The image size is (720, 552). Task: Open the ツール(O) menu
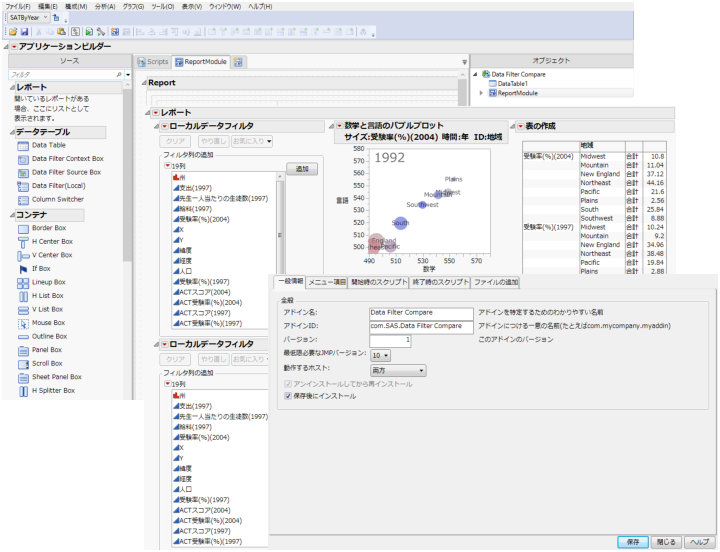click(x=163, y=7)
